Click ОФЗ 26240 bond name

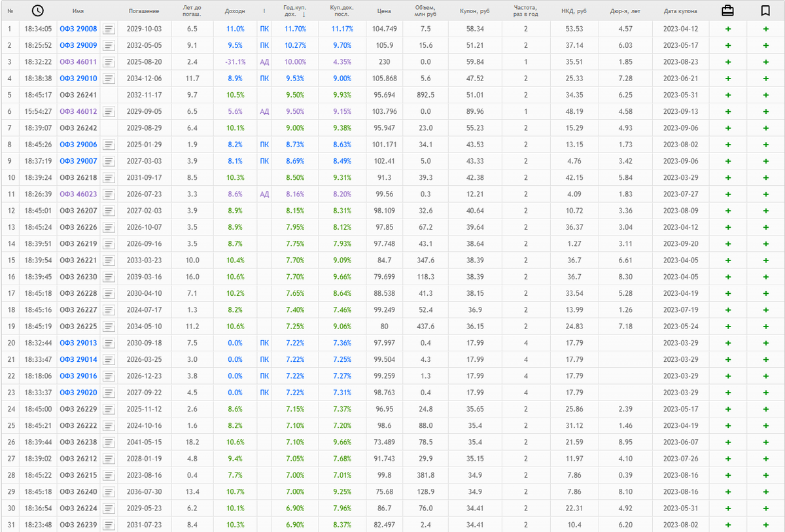(x=78, y=491)
